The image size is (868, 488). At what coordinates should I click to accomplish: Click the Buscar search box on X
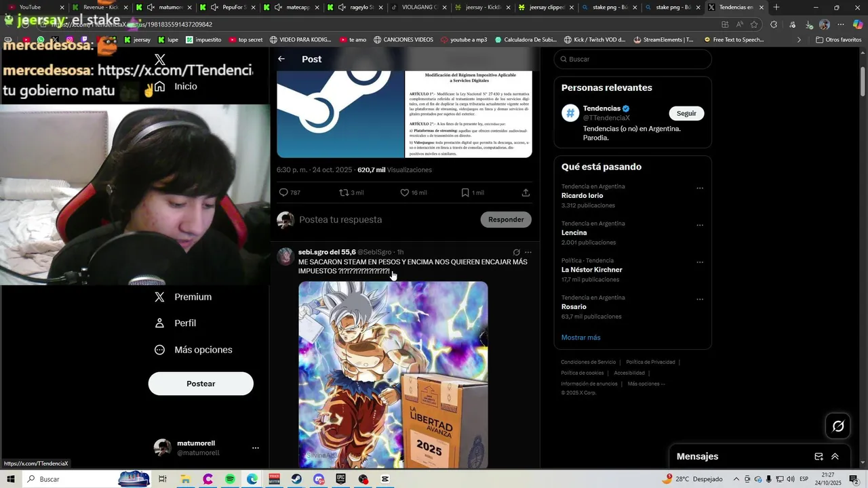[x=633, y=59]
